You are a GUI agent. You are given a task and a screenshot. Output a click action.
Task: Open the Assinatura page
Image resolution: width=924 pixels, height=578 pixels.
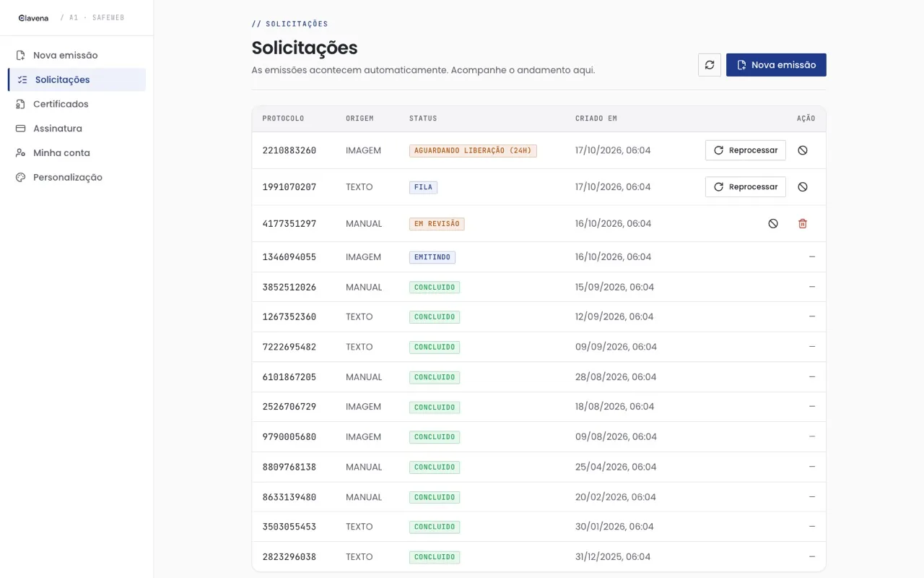click(x=77, y=129)
